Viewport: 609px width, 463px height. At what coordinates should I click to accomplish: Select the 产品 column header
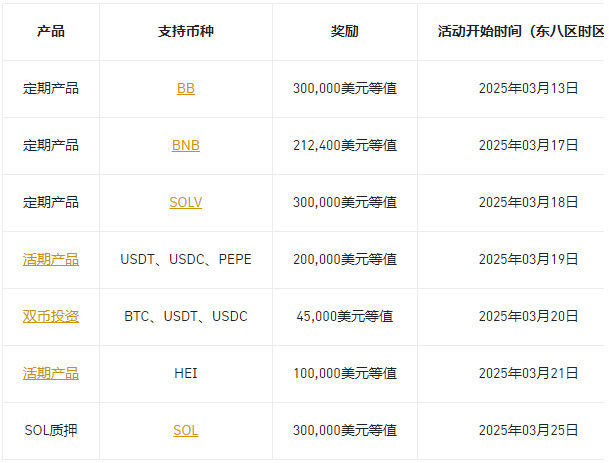(51, 31)
